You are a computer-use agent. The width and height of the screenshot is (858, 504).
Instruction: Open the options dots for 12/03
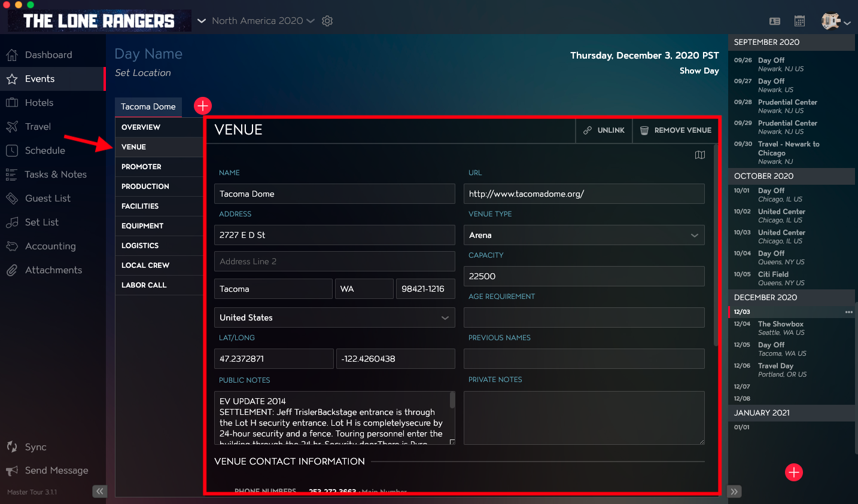(849, 312)
